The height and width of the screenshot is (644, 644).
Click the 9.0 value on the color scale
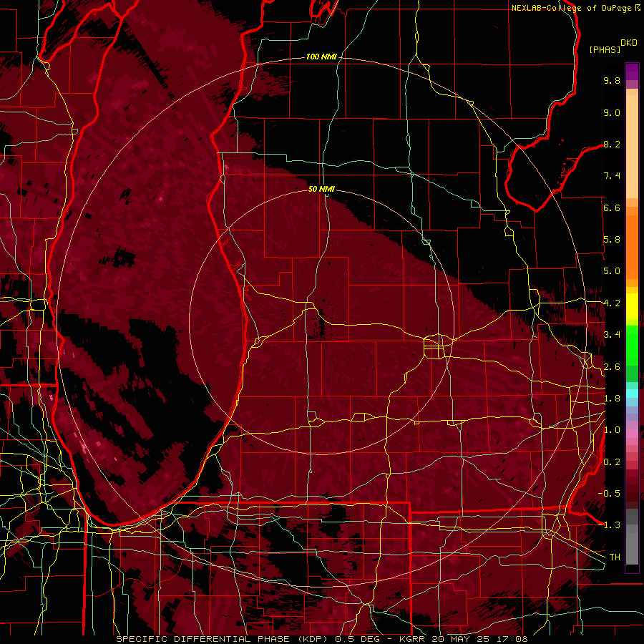(x=612, y=112)
